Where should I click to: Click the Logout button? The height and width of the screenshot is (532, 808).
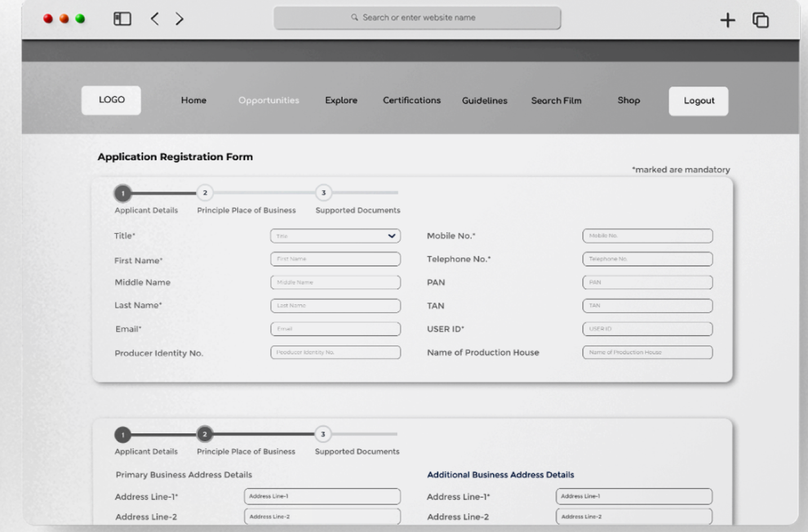tap(699, 101)
